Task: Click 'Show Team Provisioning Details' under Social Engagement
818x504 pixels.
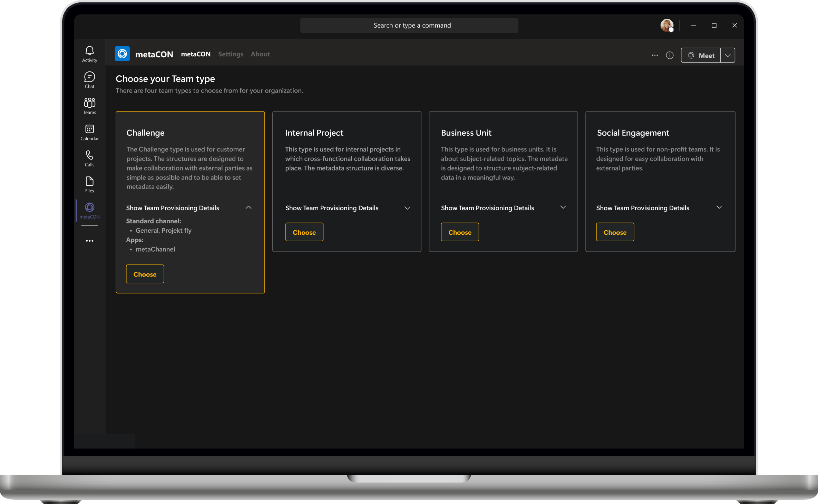Action: tap(643, 208)
